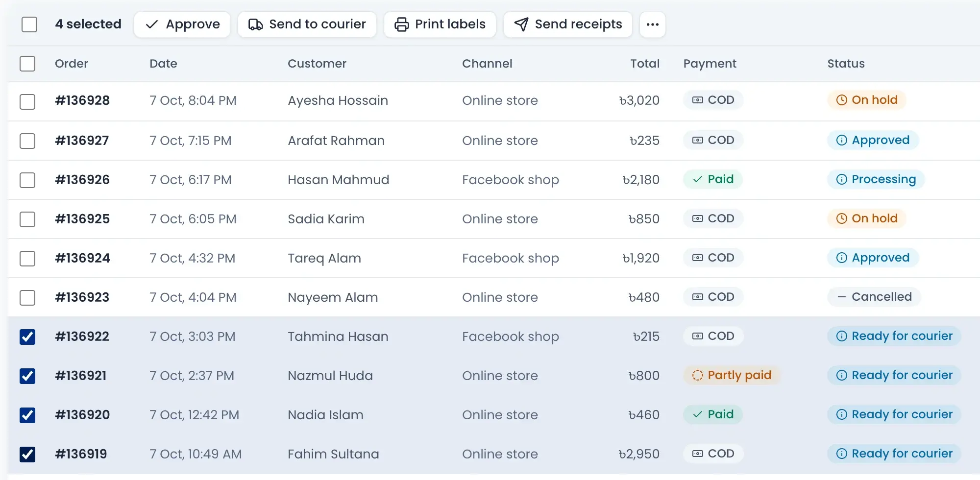Sort by the Date column header

(x=163, y=64)
